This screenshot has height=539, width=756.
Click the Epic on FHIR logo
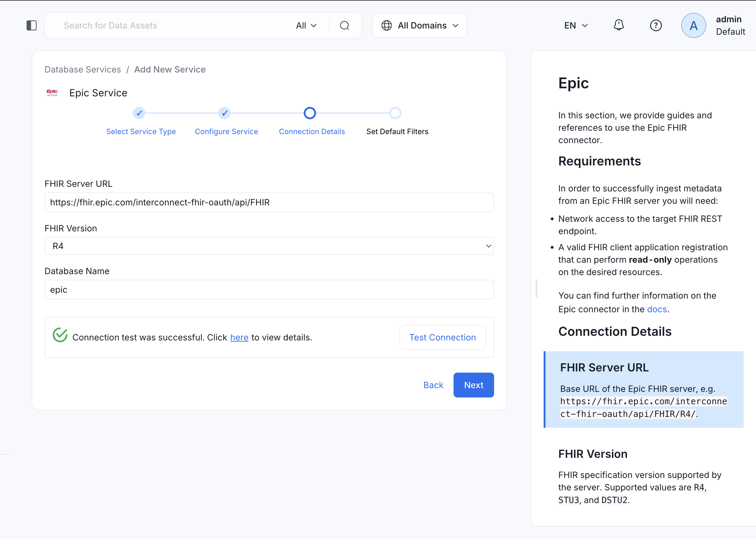pos(52,93)
